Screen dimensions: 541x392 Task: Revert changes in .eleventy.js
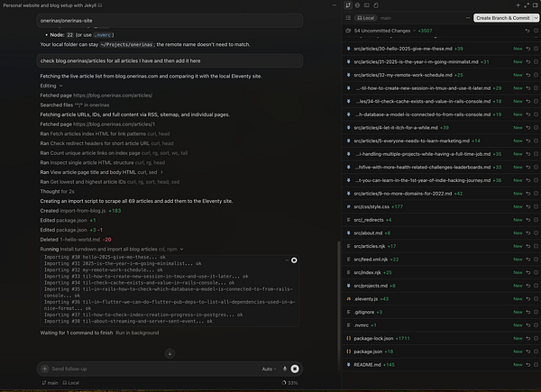point(528,299)
